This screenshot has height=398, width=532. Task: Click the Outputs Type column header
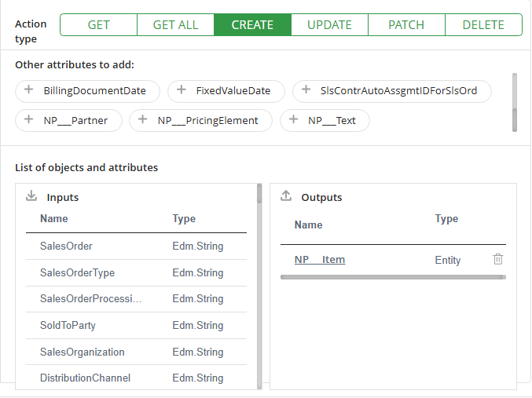click(x=446, y=219)
